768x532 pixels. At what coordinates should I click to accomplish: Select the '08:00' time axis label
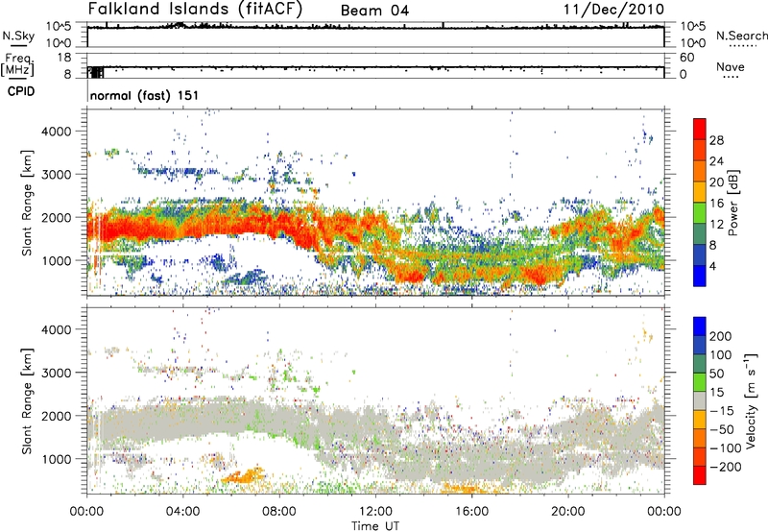[279, 512]
